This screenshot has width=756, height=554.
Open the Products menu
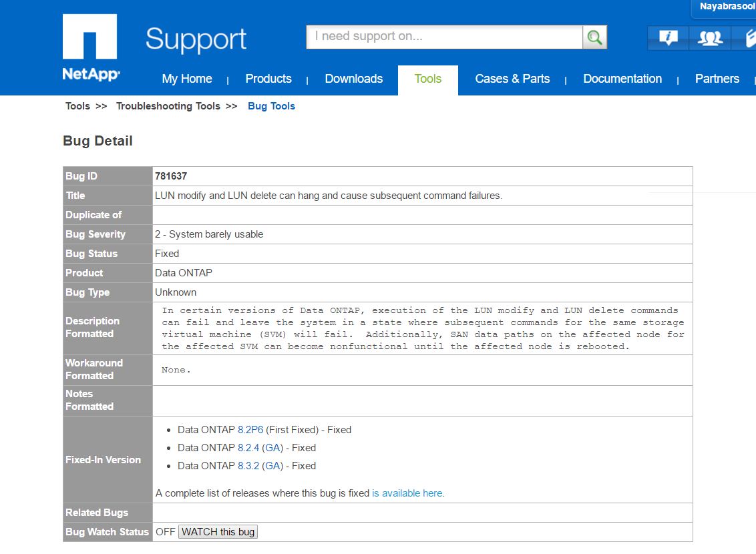[x=268, y=79]
